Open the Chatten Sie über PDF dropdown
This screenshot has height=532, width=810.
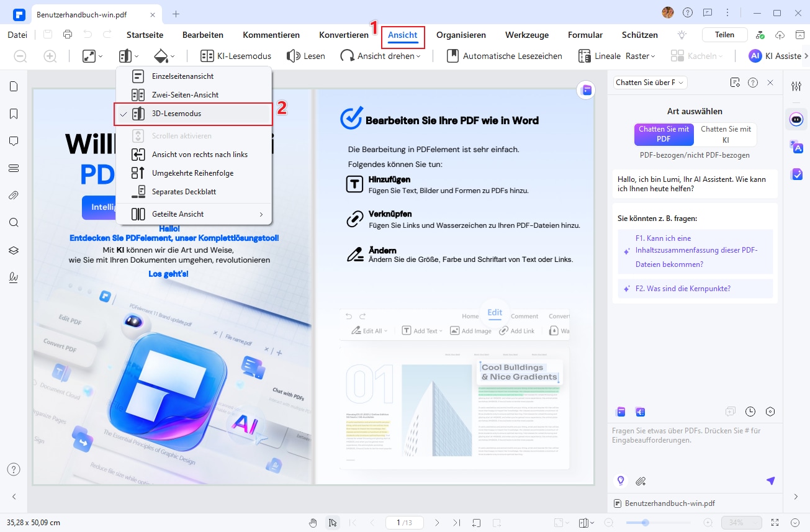click(650, 83)
